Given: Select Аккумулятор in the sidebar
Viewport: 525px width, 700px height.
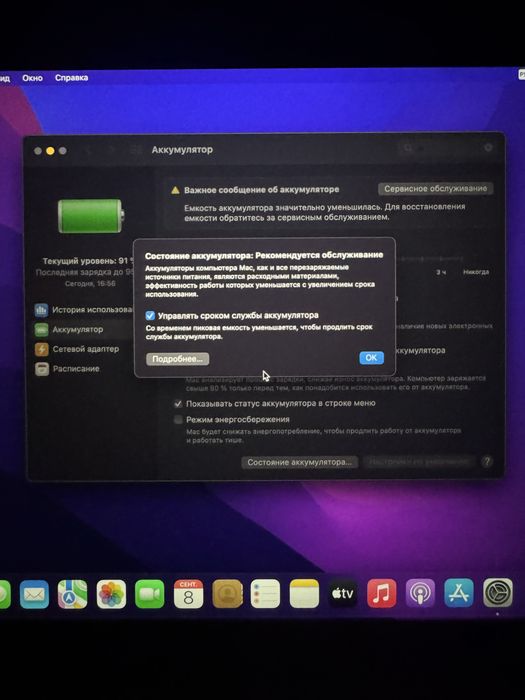Looking at the screenshot, I should [x=69, y=329].
